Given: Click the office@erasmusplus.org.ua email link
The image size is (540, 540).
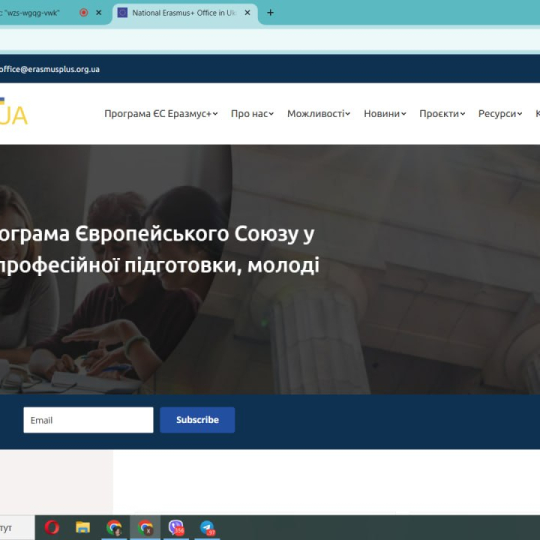Looking at the screenshot, I should 50,69.
